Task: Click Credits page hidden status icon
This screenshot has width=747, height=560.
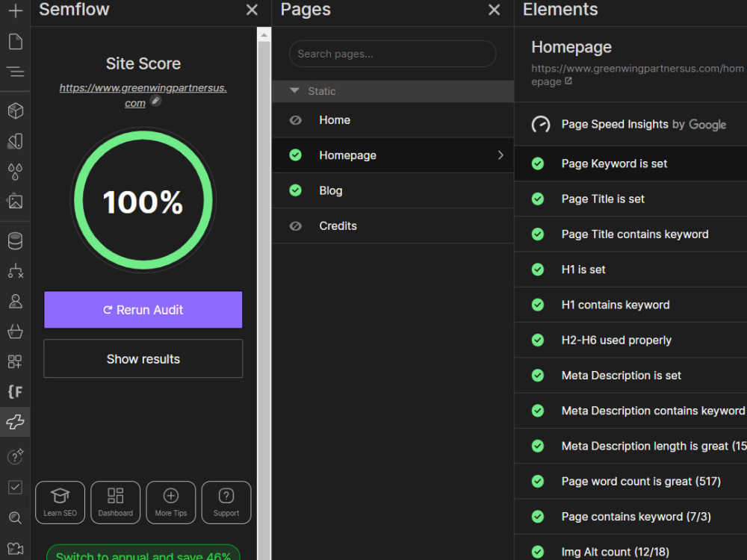Action: (x=295, y=225)
